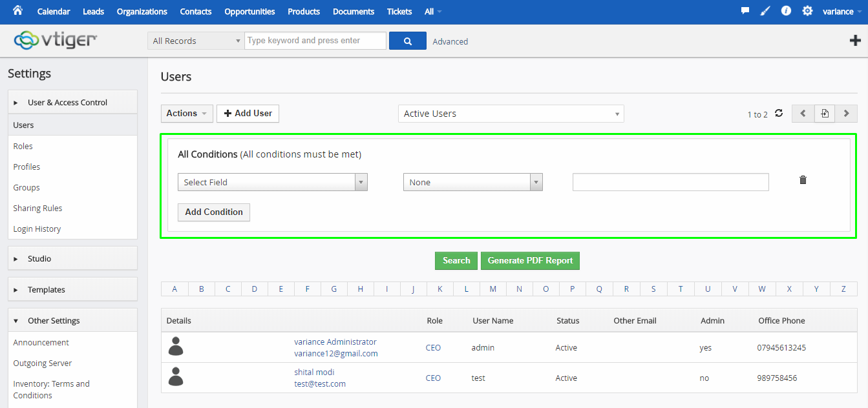Open the Select Field dropdown
Image resolution: width=868 pixels, height=408 pixels.
(x=273, y=182)
